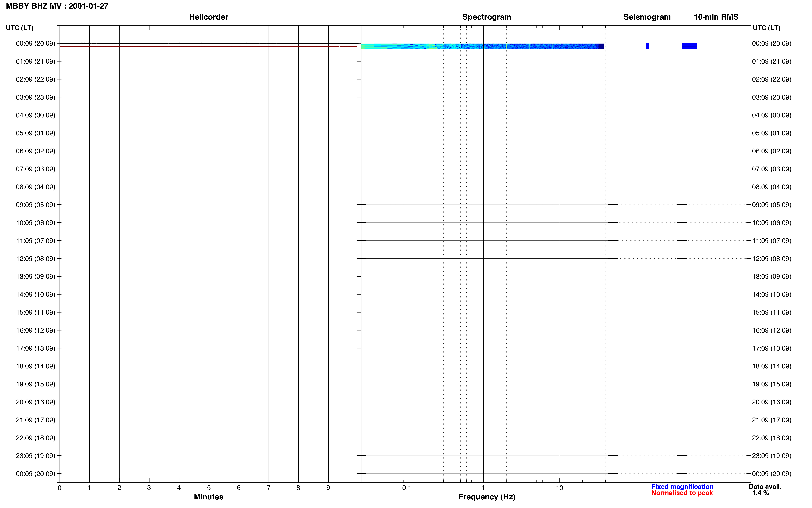This screenshot has width=812, height=508.
Task: Click the small blue seismogram waveform
Action: click(x=647, y=46)
